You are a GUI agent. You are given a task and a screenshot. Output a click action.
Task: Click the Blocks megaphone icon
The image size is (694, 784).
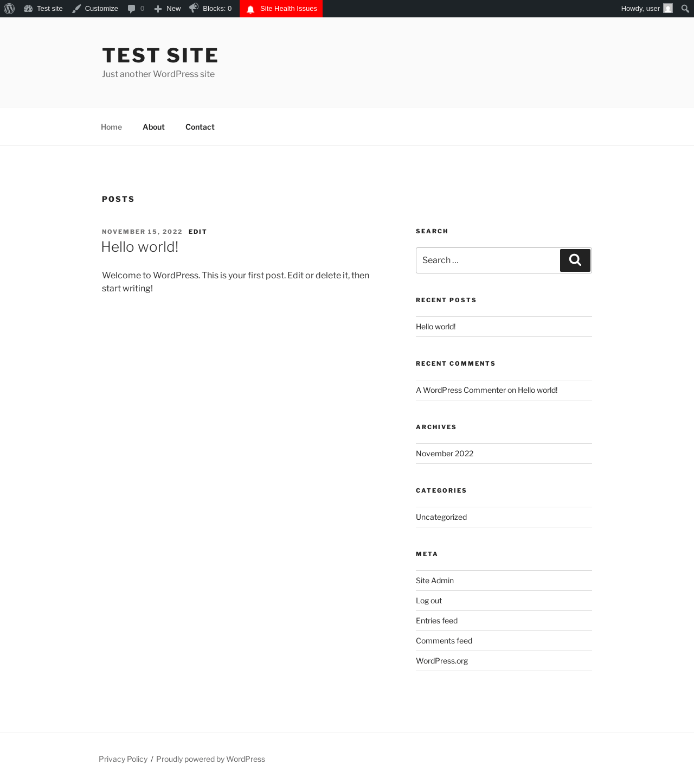[x=194, y=8]
